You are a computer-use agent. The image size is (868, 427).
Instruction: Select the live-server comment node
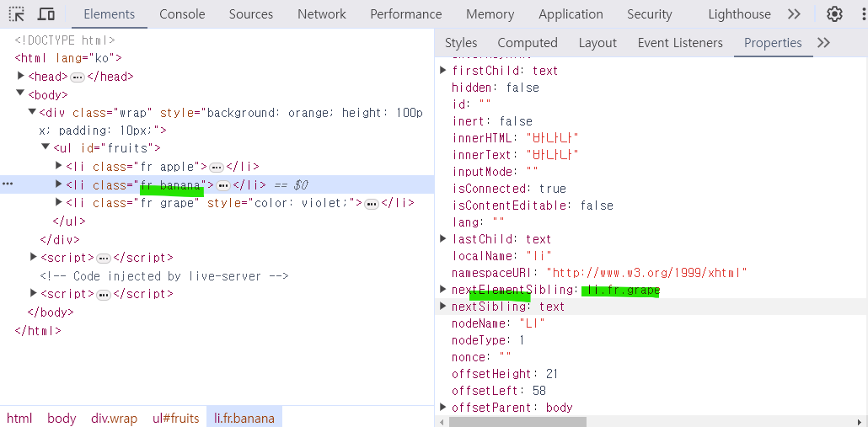(164, 276)
